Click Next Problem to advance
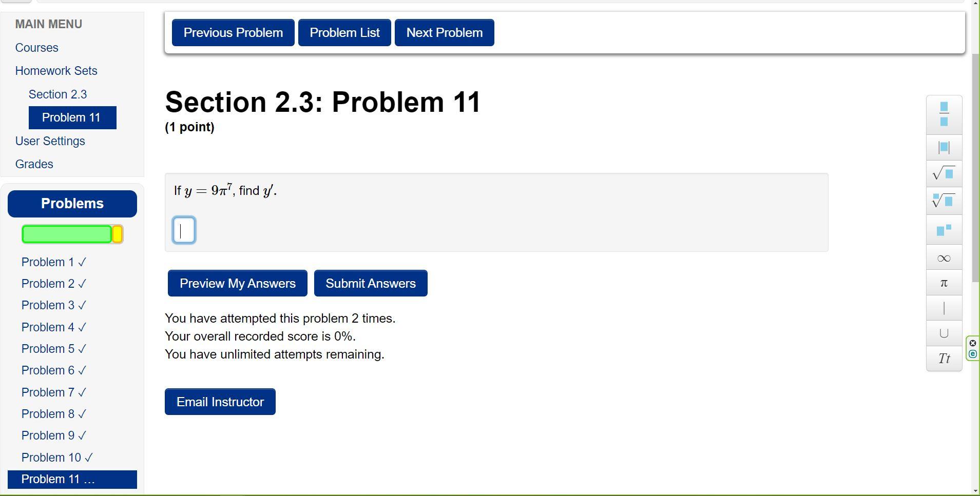980x496 pixels. click(444, 32)
